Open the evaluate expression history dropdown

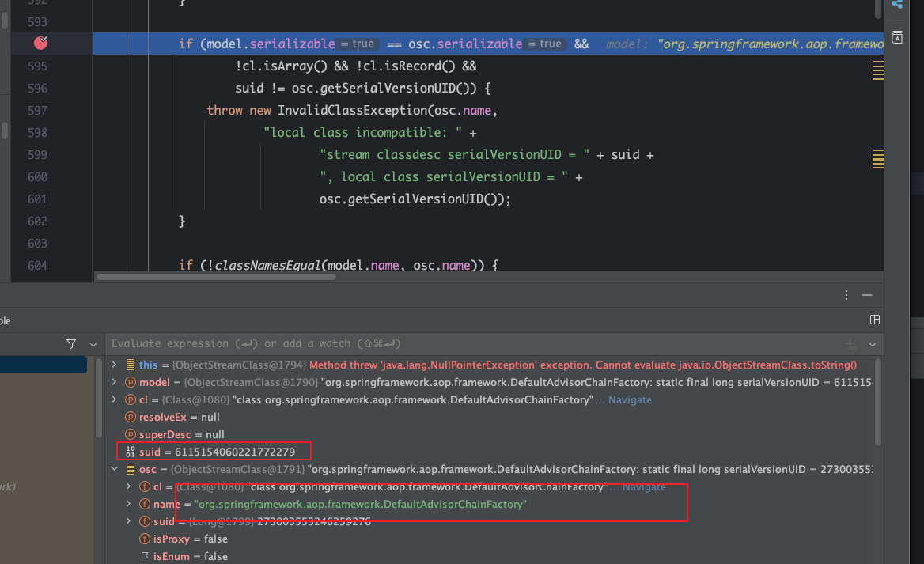pyautogui.click(x=873, y=345)
